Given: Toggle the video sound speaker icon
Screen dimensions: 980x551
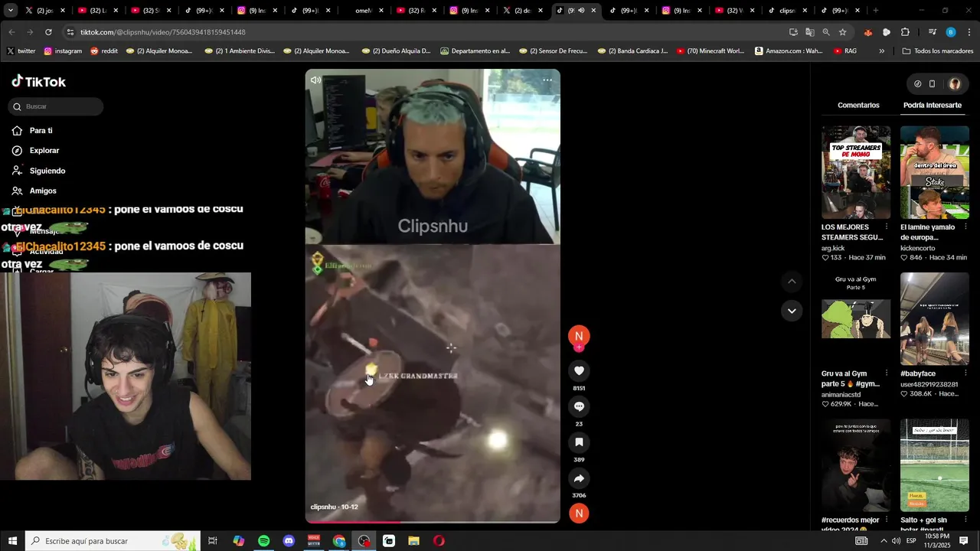Looking at the screenshot, I should [316, 80].
